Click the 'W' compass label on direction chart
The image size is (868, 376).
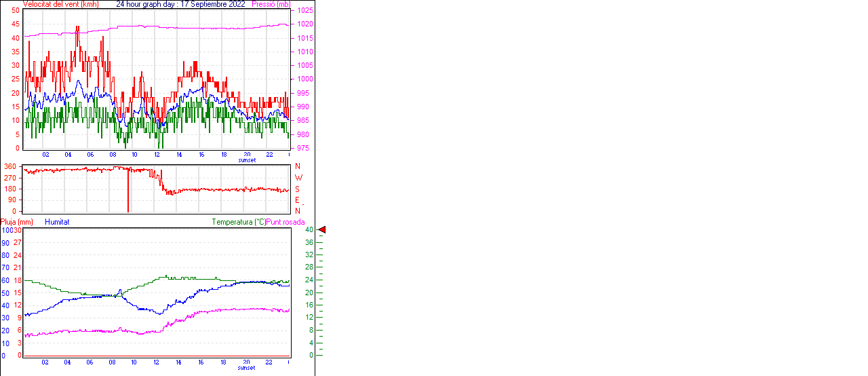coord(298,178)
